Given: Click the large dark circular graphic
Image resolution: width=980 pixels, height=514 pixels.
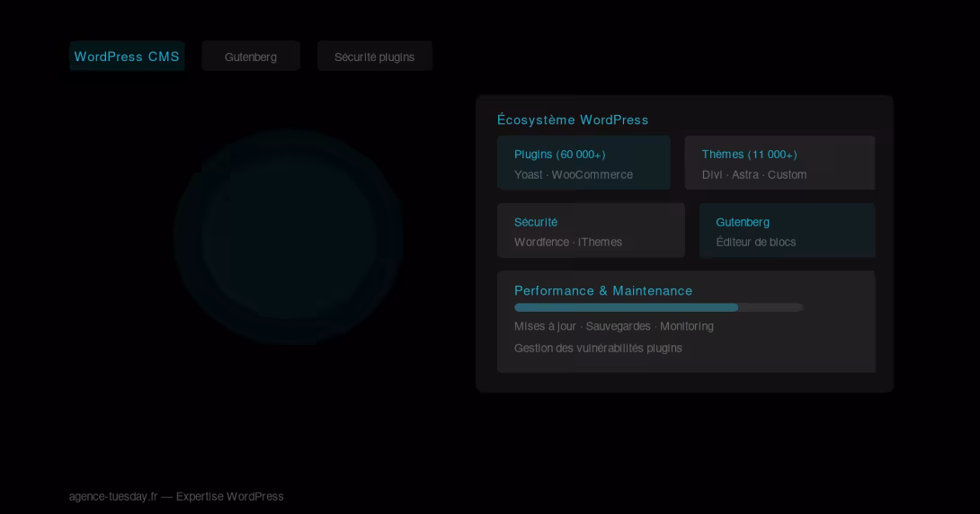Looking at the screenshot, I should 288,237.
